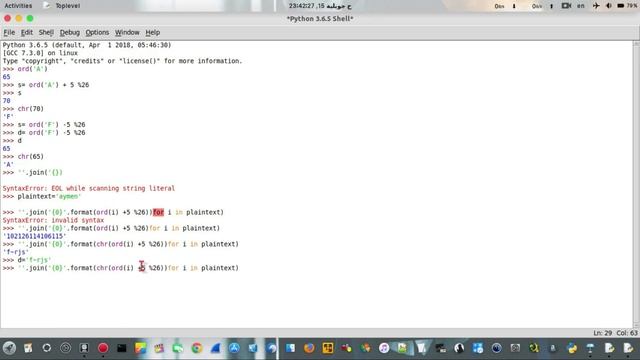Open the Shell menu
Image resolution: width=640 pixels, height=360 pixels.
(x=46, y=32)
